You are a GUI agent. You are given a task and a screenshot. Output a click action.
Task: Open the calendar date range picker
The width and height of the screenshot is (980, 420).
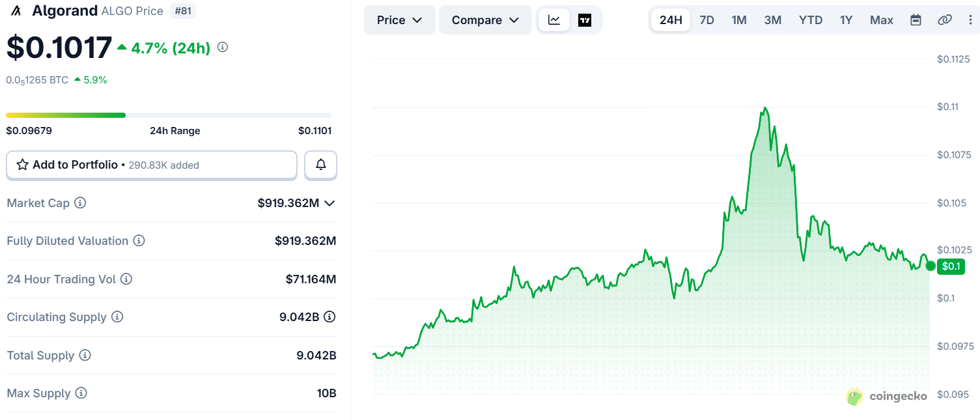pos(916,20)
